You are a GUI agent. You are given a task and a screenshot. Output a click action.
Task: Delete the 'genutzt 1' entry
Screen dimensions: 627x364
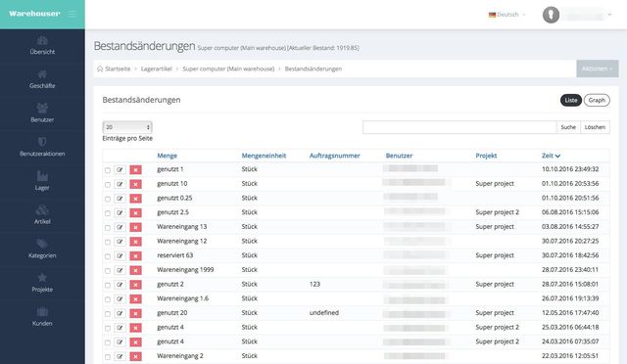click(135, 170)
